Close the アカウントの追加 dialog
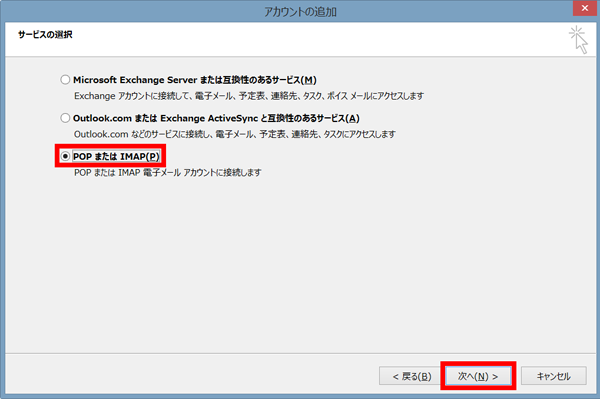600x399 pixels. coord(585,8)
